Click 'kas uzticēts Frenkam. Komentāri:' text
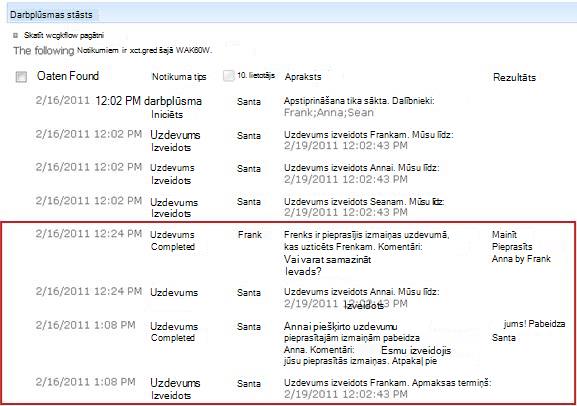577x406 pixels. [x=353, y=247]
